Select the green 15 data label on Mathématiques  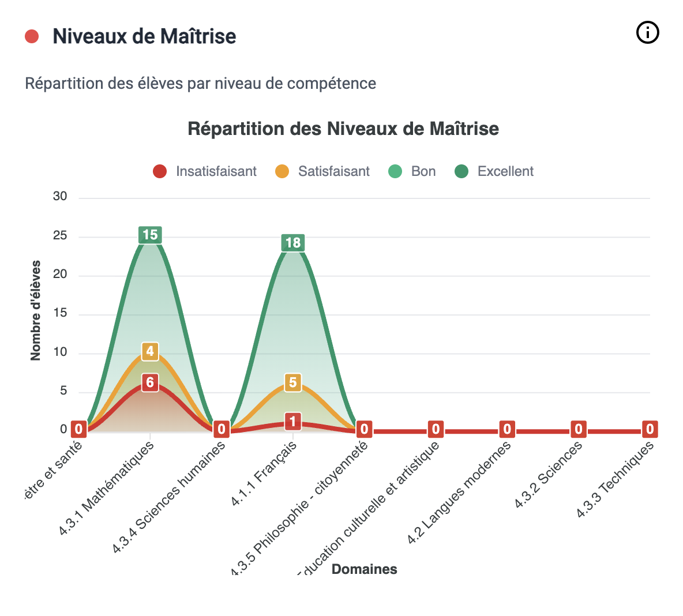(150, 234)
